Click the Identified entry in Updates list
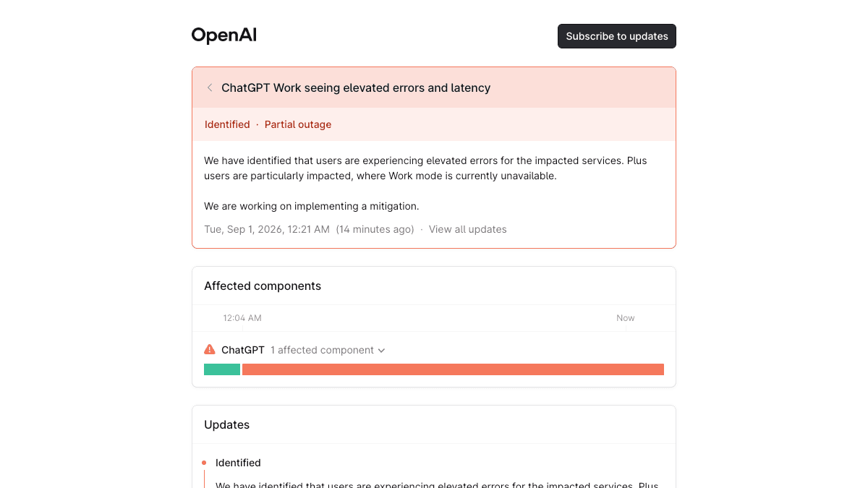This screenshot has height=488, width=868. [x=238, y=463]
